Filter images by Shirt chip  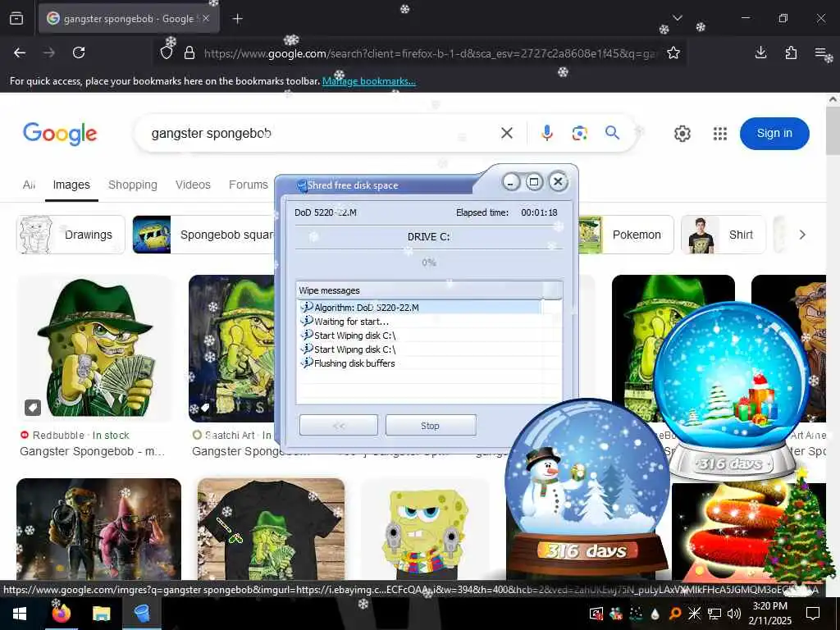pyautogui.click(x=724, y=235)
